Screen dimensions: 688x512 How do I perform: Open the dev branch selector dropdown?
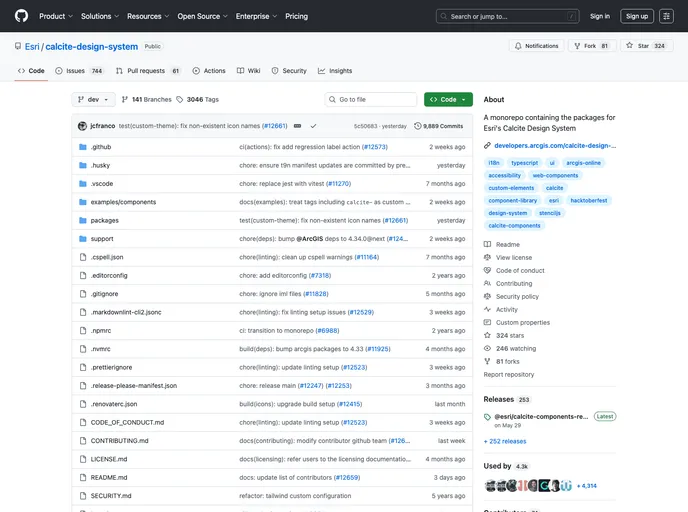(x=93, y=100)
